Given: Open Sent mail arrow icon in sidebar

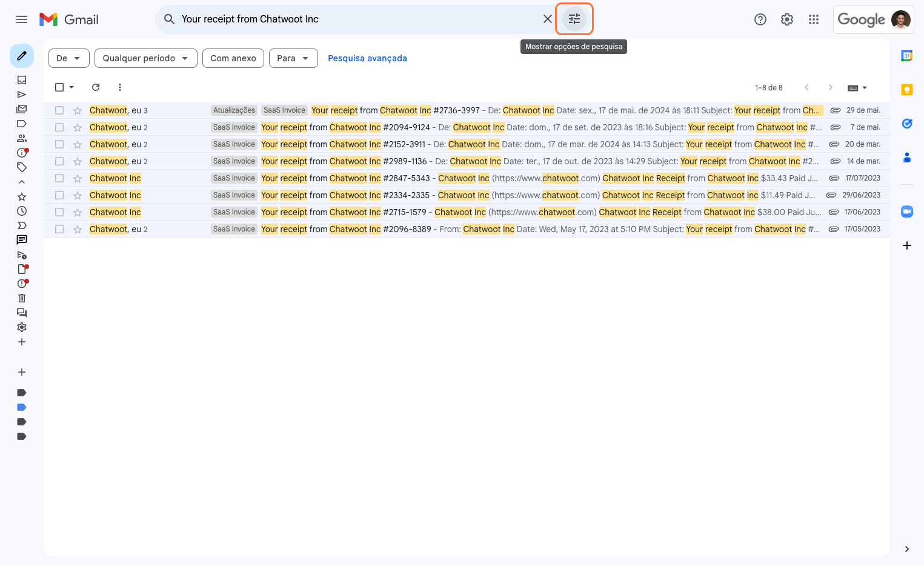Looking at the screenshot, I should pyautogui.click(x=22, y=95).
